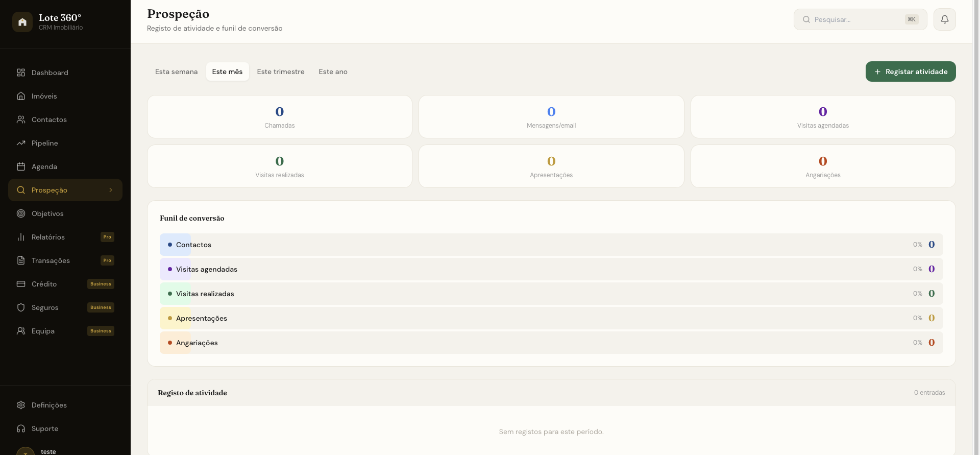Click the Agenda calendar icon
Screen dimensions: 980x455
click(21, 166)
